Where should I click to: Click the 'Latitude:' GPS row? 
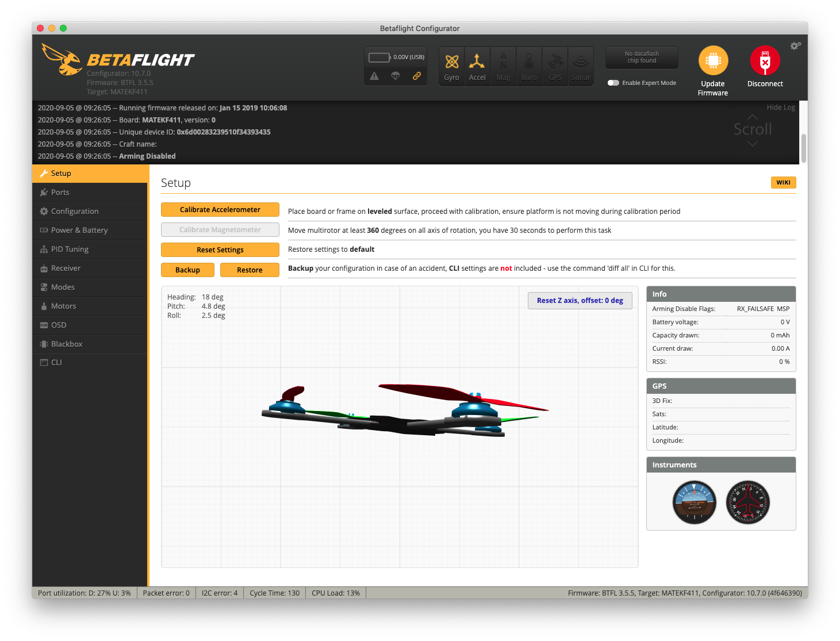(x=721, y=428)
